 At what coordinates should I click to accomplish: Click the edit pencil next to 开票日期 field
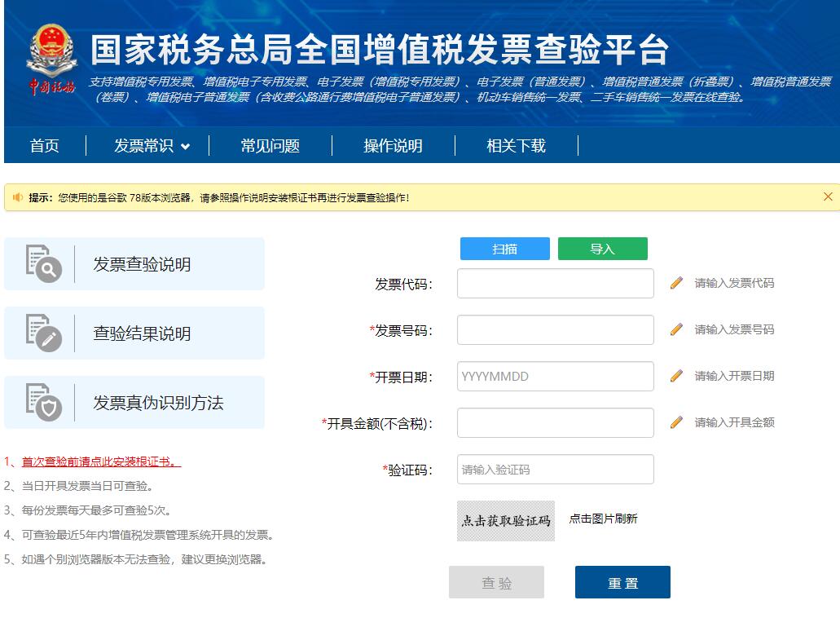click(x=675, y=376)
